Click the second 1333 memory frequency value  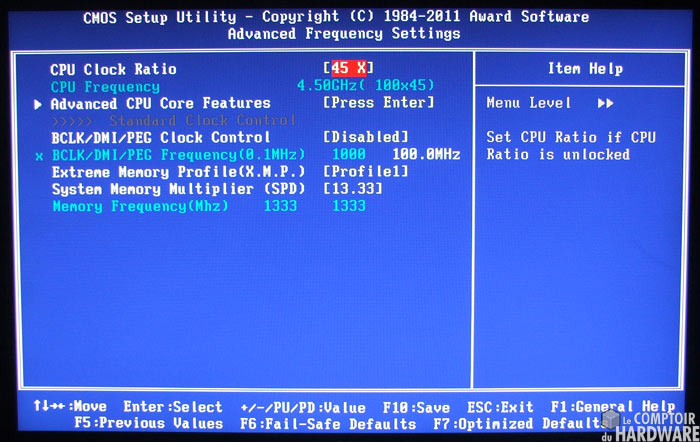pyautogui.click(x=349, y=206)
